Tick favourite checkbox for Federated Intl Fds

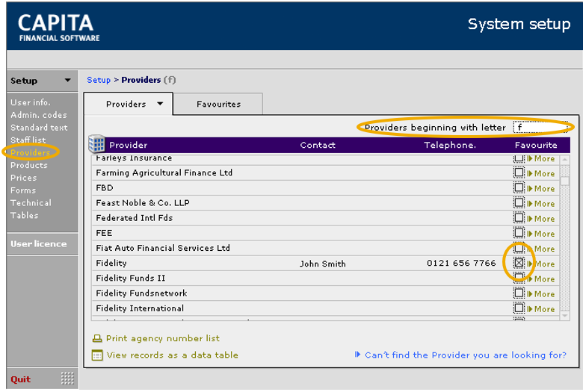(519, 218)
